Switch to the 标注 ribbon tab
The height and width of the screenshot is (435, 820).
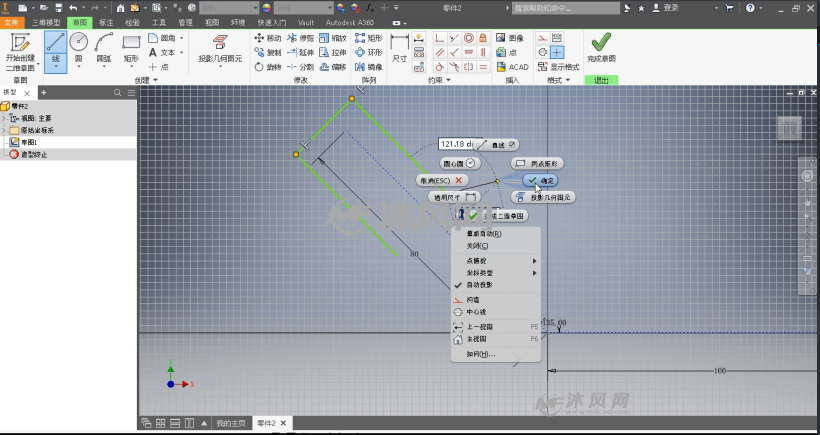tap(106, 22)
